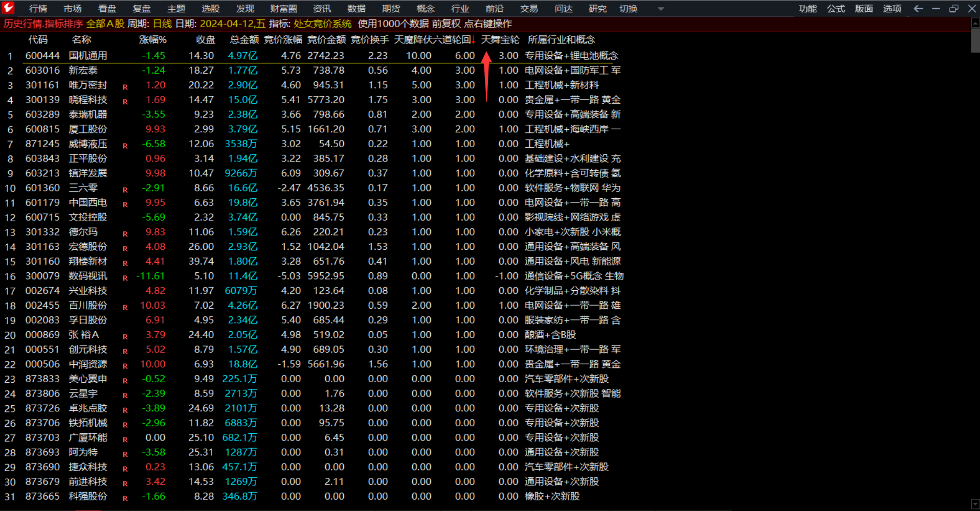Click the 公式 button
Viewport: 980px width, 511px height.
(x=836, y=9)
